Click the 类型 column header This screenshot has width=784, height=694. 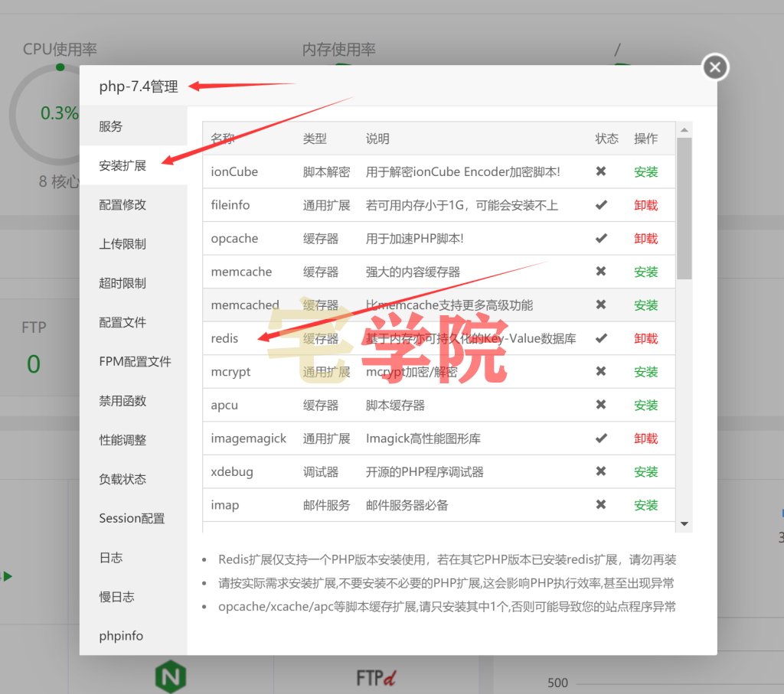(x=315, y=138)
